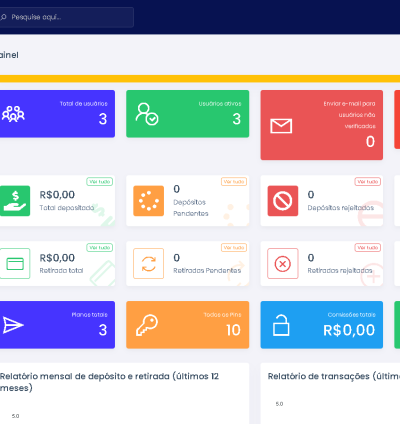Click the Enviar e-mail para usuários não verificados text

click(x=349, y=115)
